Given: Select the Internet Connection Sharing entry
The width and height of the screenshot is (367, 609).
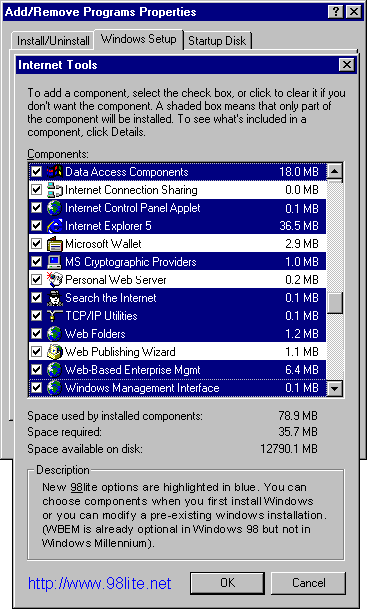Looking at the screenshot, I should tap(177, 190).
